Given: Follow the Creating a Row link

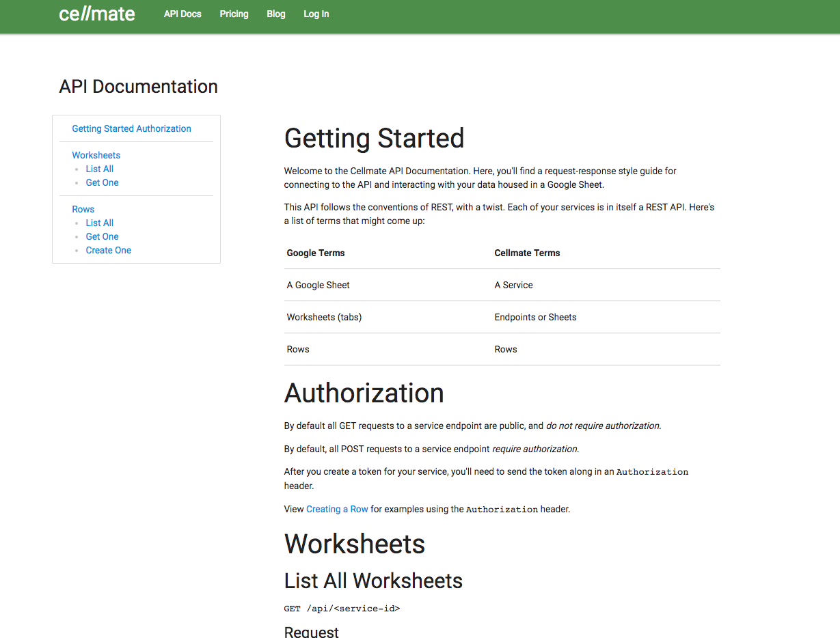Looking at the screenshot, I should pos(337,509).
